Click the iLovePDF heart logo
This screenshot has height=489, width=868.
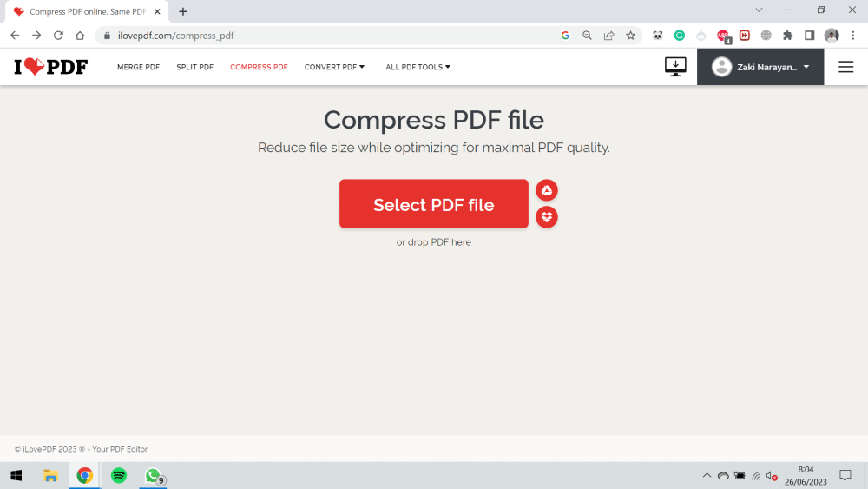tap(51, 67)
